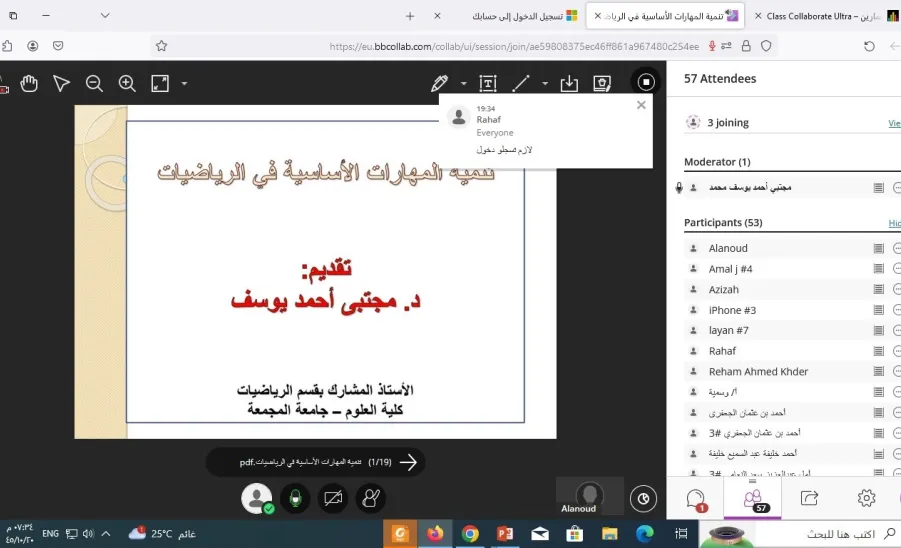The image size is (901, 548).
Task: Bookmark this page with star icon
Action: click(x=161, y=46)
